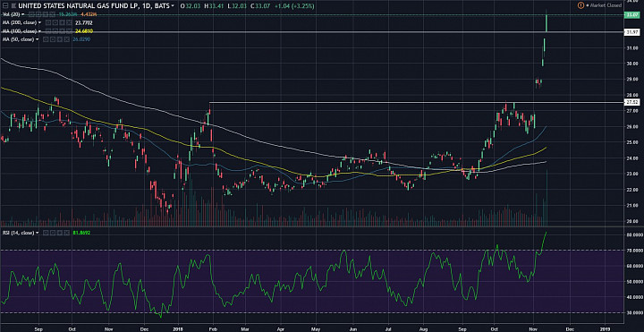This screenshot has width=644, height=332.
Task: Collapse the chart legend using the top-left icon
Action: tap(5, 5)
